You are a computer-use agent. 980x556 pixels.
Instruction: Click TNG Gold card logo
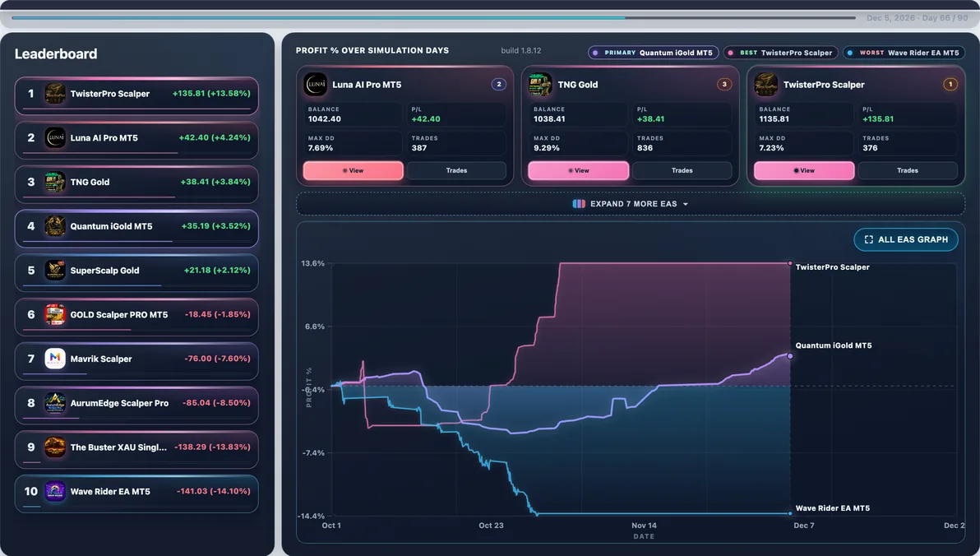coord(541,85)
